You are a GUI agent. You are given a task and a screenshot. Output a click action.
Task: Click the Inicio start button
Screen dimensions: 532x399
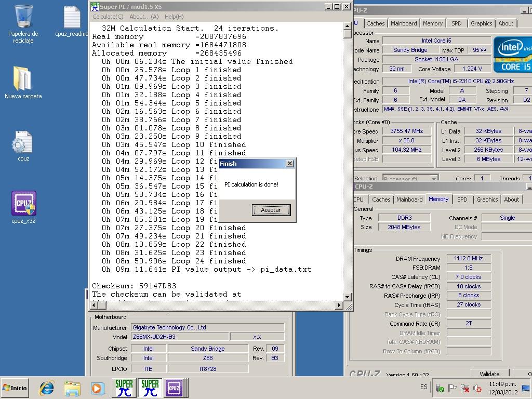[15, 388]
